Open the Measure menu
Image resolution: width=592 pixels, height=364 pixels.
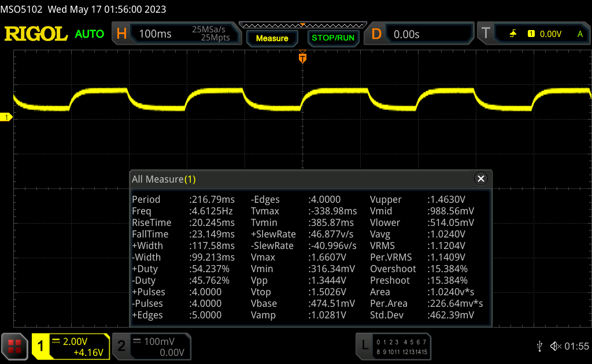(x=272, y=38)
